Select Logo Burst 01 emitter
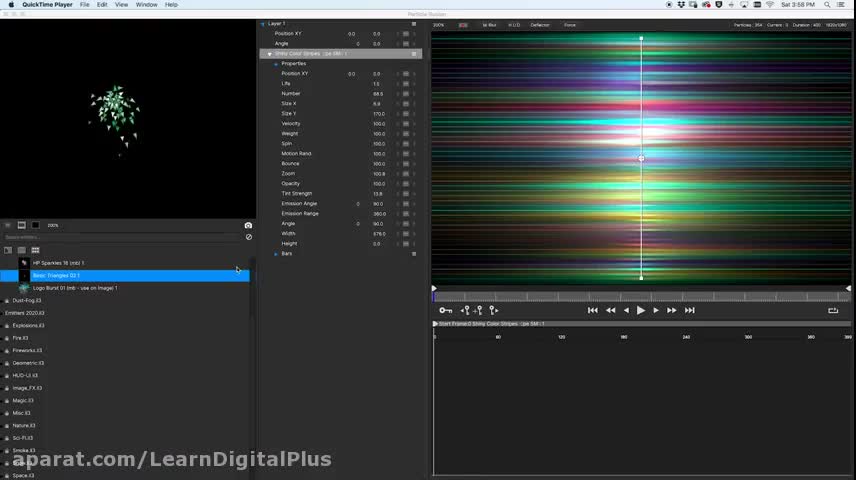This screenshot has width=856, height=480. coord(75,288)
